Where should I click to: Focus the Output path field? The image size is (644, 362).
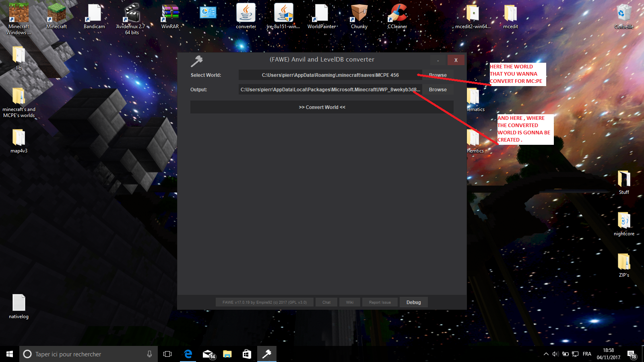click(330, 90)
